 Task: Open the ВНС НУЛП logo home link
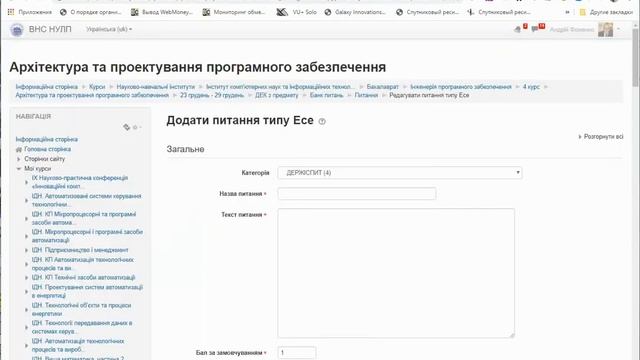17,30
